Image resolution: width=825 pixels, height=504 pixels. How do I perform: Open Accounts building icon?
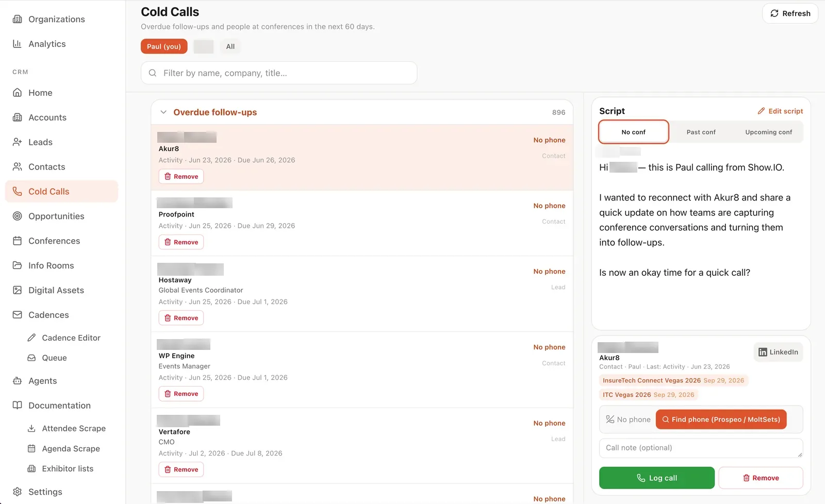point(18,117)
